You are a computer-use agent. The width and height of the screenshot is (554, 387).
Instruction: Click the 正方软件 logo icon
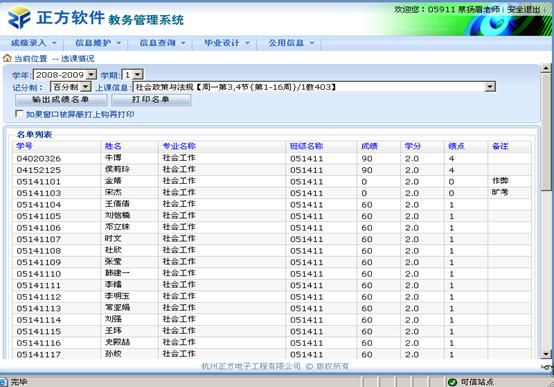pyautogui.click(x=19, y=17)
